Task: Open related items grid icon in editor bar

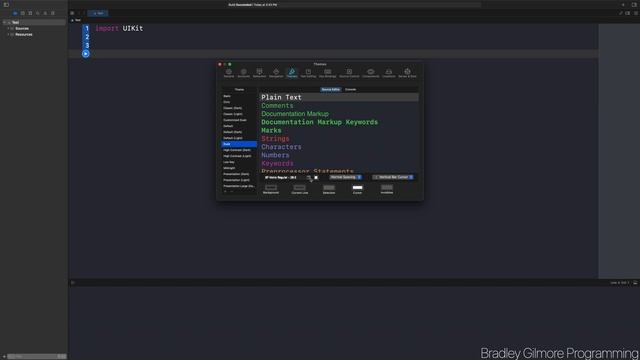Action: 72,13
